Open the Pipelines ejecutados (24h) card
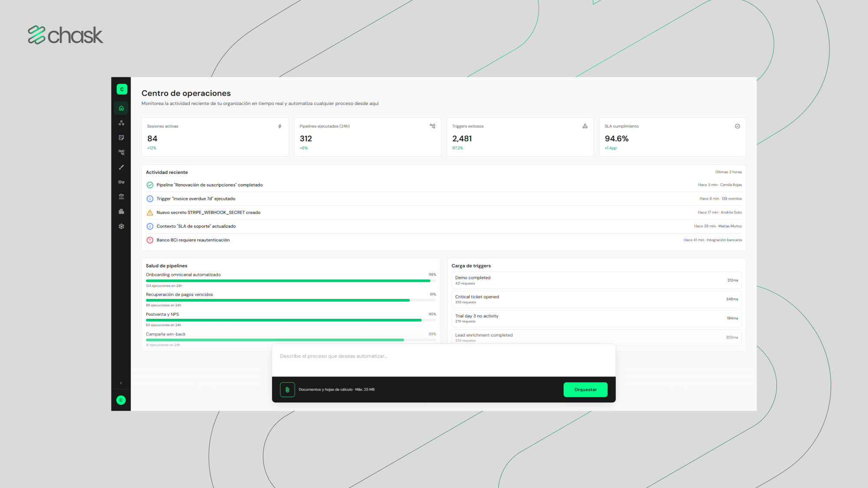The image size is (868, 488). [368, 137]
